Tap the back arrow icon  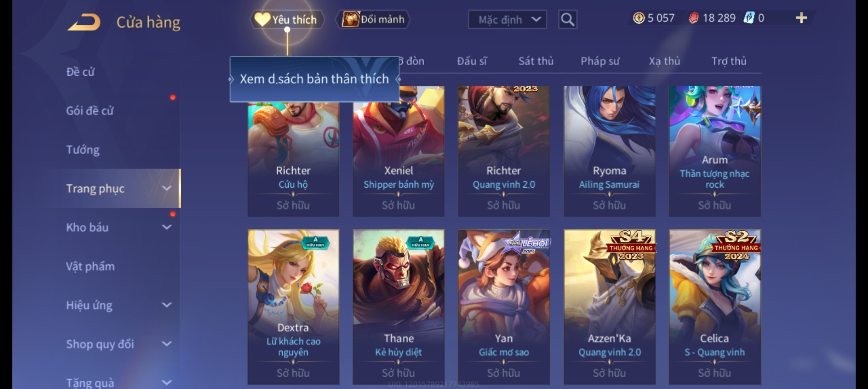coord(84,22)
